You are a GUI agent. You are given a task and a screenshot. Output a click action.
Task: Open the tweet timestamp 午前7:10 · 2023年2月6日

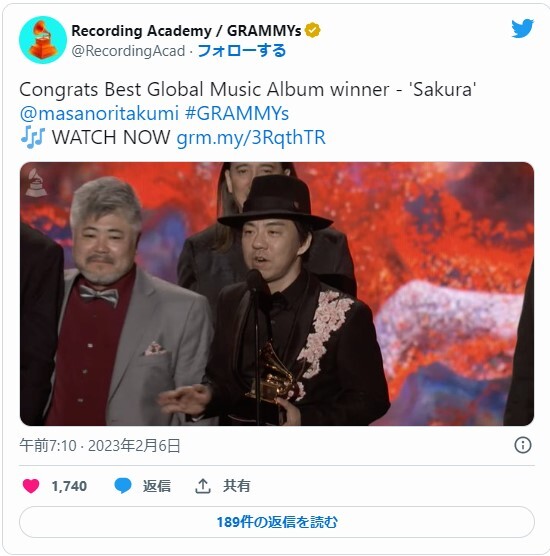100,446
